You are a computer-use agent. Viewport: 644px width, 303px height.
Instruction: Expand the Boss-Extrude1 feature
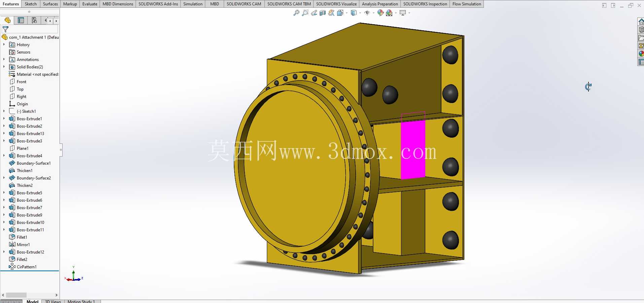pyautogui.click(x=4, y=119)
